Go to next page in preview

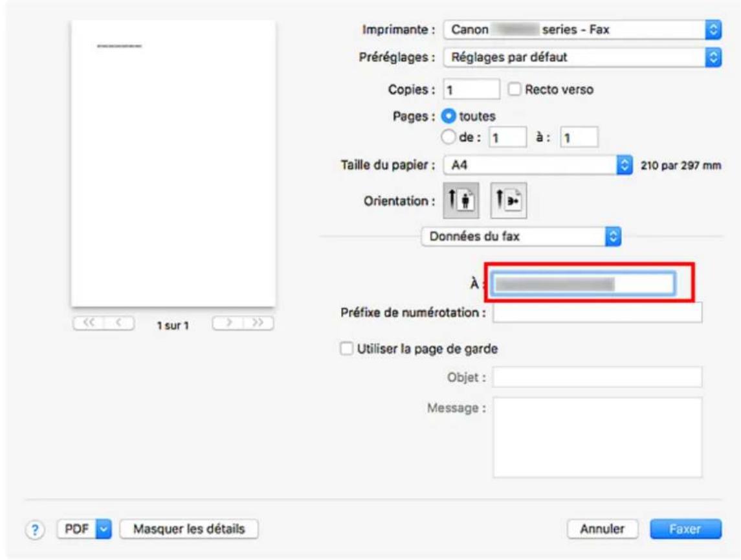tap(228, 323)
